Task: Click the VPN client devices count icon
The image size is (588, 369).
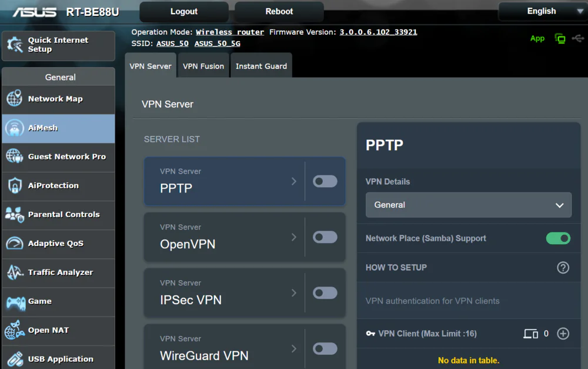Action: click(530, 334)
